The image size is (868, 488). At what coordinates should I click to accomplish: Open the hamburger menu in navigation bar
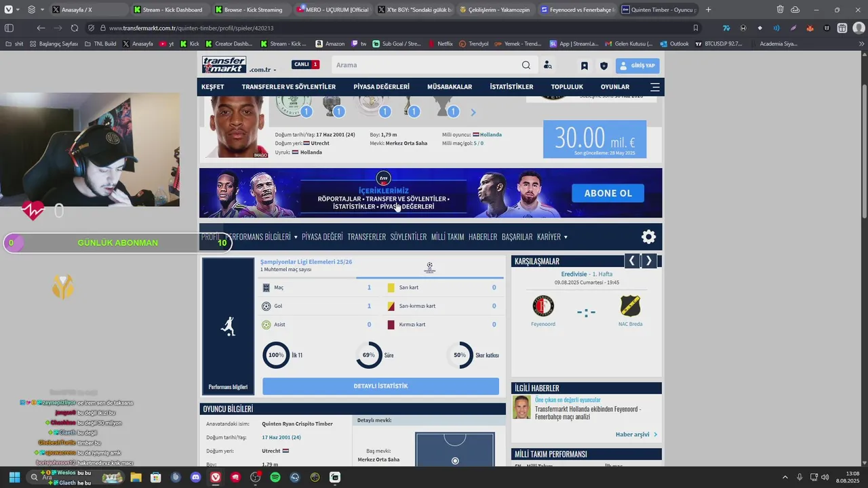coord(655,87)
